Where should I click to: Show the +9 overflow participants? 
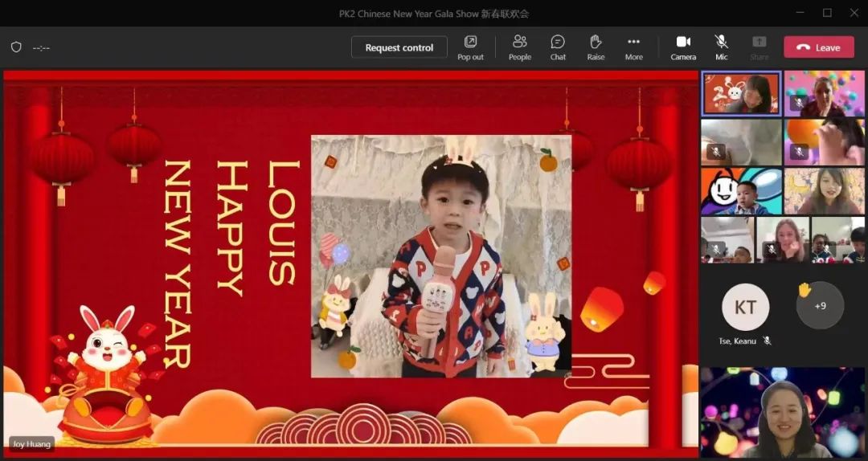coord(821,305)
